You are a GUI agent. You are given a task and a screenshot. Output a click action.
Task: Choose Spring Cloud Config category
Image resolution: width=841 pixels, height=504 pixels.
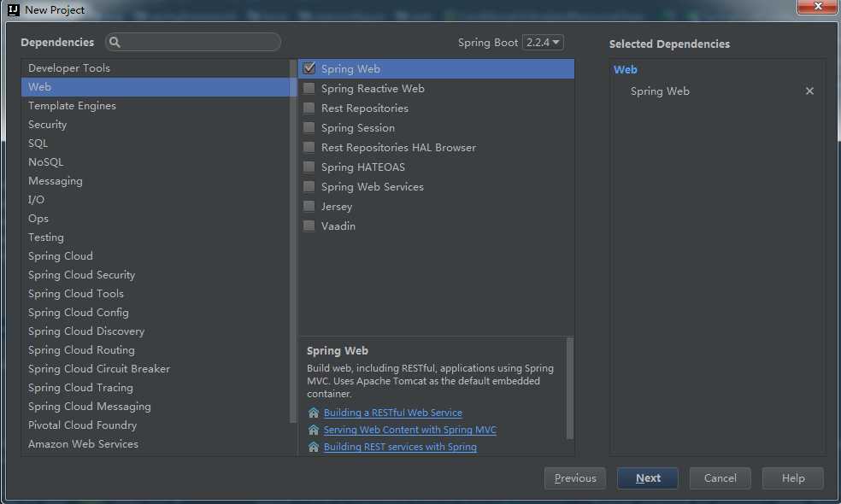(156, 312)
